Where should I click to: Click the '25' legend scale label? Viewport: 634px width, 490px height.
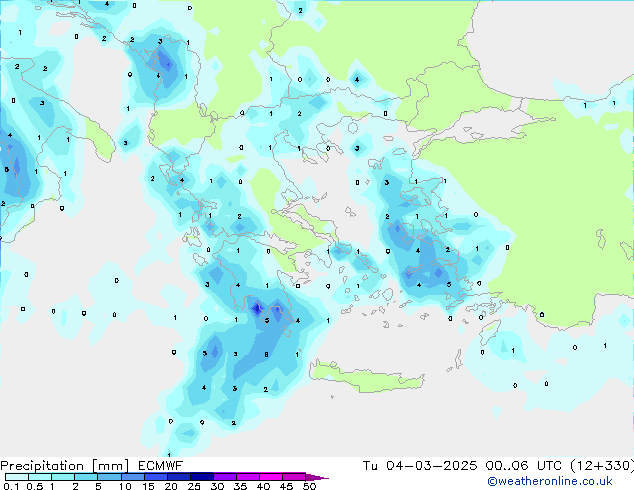click(194, 486)
